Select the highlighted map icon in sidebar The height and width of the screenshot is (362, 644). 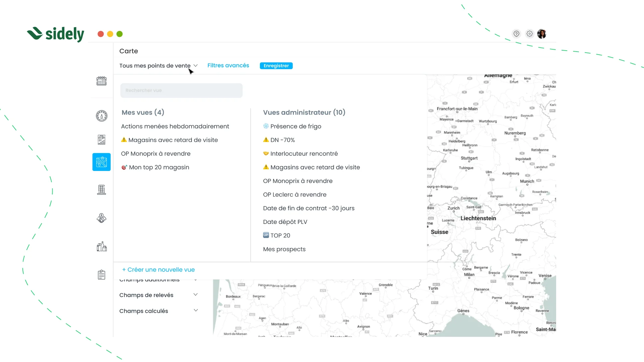coord(101,162)
